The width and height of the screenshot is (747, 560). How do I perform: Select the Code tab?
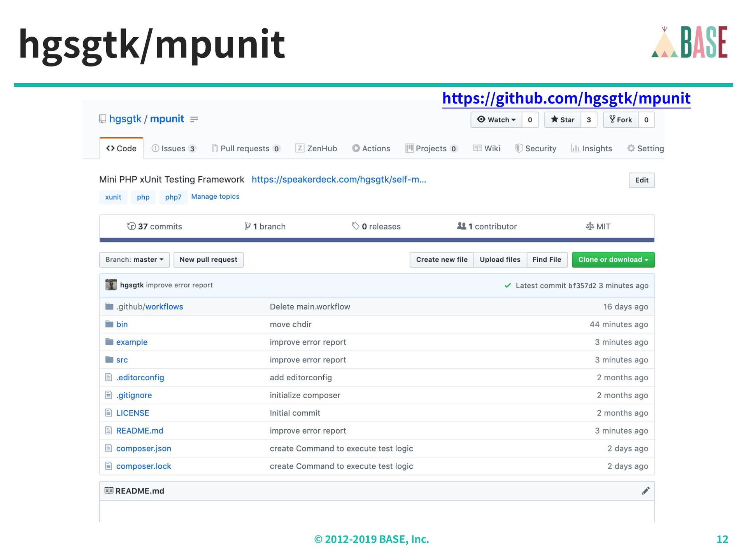tap(121, 149)
